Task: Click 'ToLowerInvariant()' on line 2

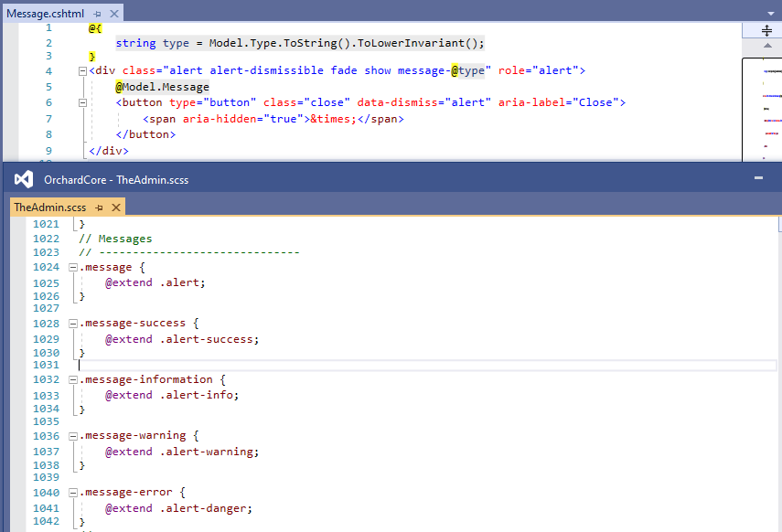Action: click(x=417, y=43)
